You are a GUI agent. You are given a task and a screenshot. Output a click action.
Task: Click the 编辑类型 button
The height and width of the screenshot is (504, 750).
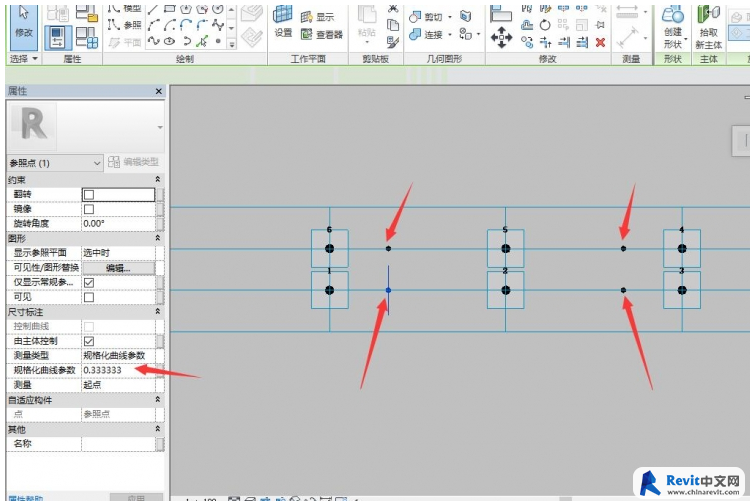(133, 162)
